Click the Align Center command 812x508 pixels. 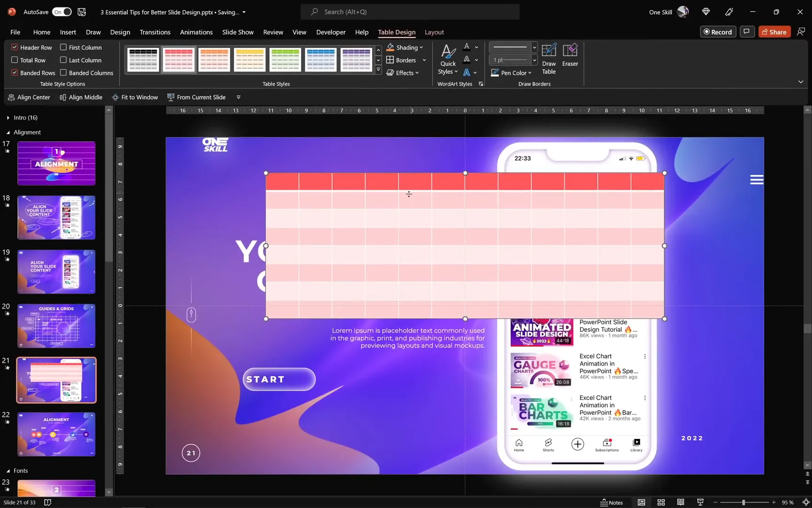[29, 97]
